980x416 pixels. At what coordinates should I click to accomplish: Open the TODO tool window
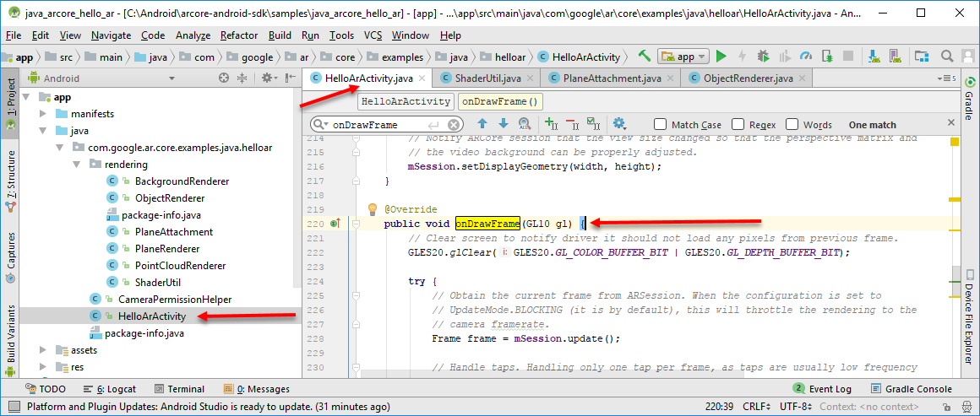click(x=44, y=389)
